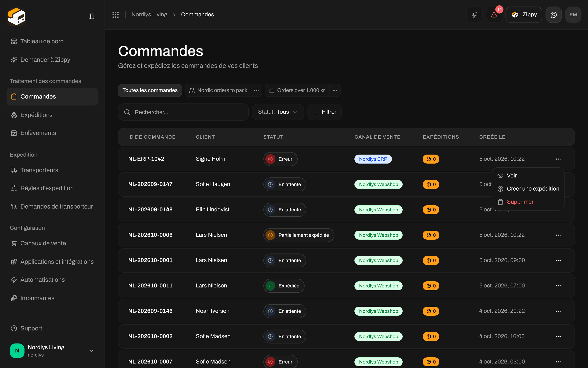Collapse the sidebar panel icon

[x=91, y=16]
